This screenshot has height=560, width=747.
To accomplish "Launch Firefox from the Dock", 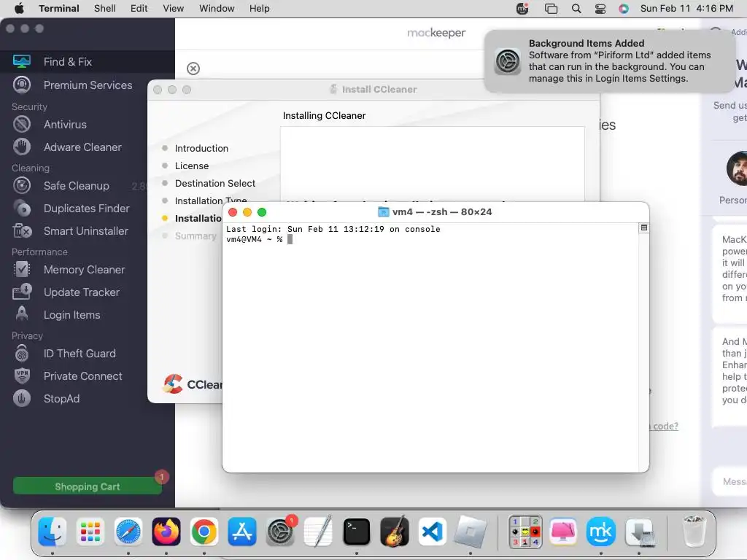I will pyautogui.click(x=166, y=532).
